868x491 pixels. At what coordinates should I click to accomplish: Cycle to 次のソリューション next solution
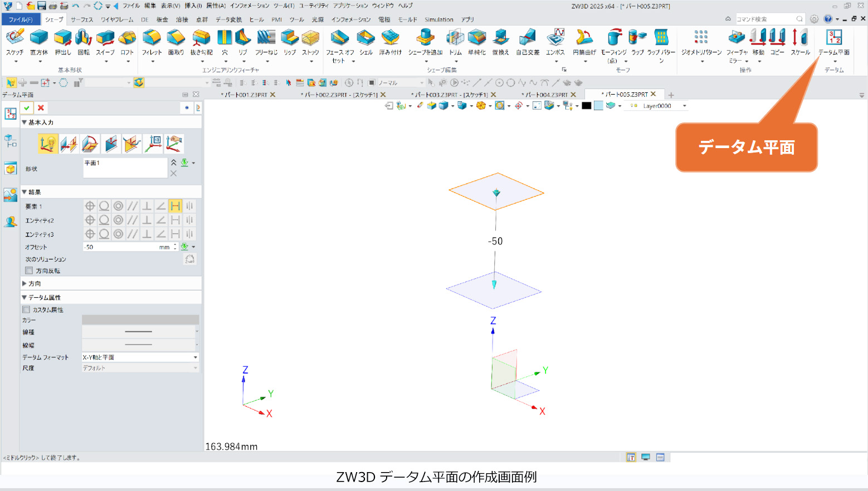point(190,259)
